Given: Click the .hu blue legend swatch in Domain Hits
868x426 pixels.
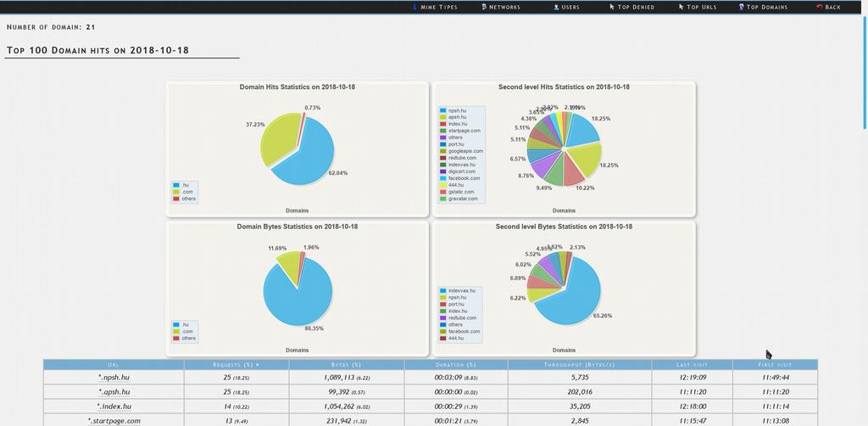Looking at the screenshot, I should click(176, 185).
